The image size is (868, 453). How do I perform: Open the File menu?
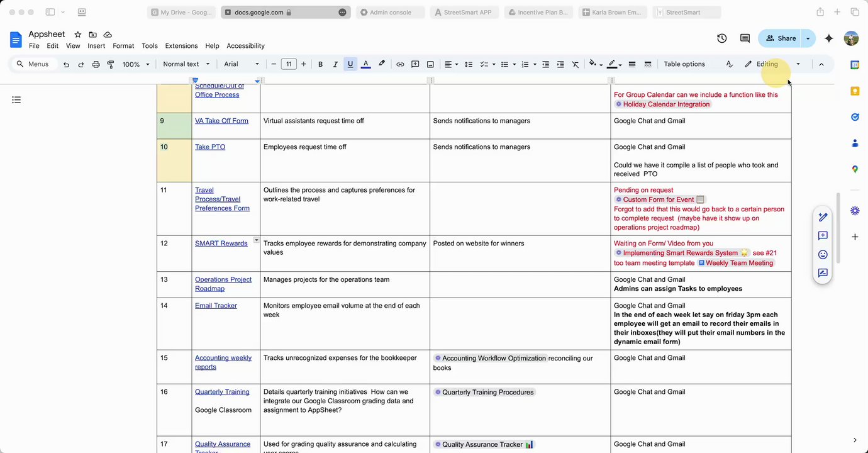click(34, 46)
